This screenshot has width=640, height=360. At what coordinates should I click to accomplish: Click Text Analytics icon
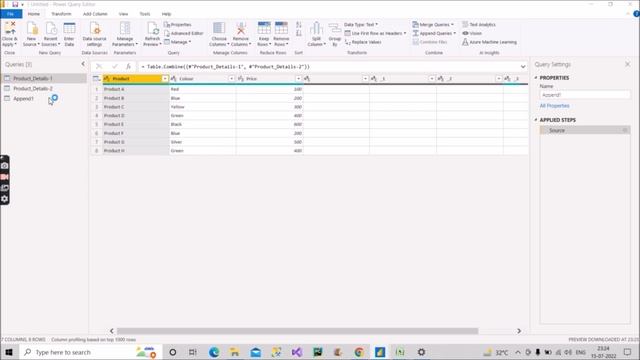(x=465, y=24)
